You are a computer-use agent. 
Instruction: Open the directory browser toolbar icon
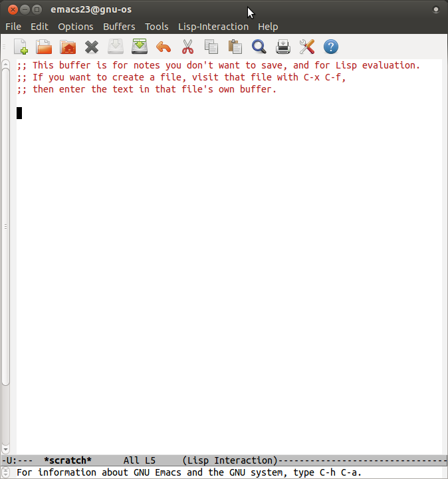tap(68, 47)
